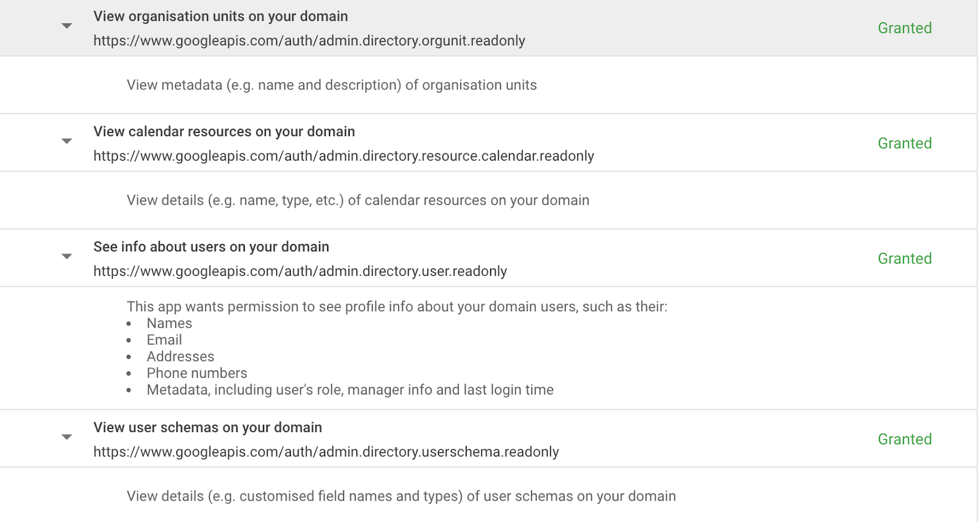This screenshot has width=980, height=522.
Task: Click the admin.directory.user.readonly scope URL
Action: [300, 271]
